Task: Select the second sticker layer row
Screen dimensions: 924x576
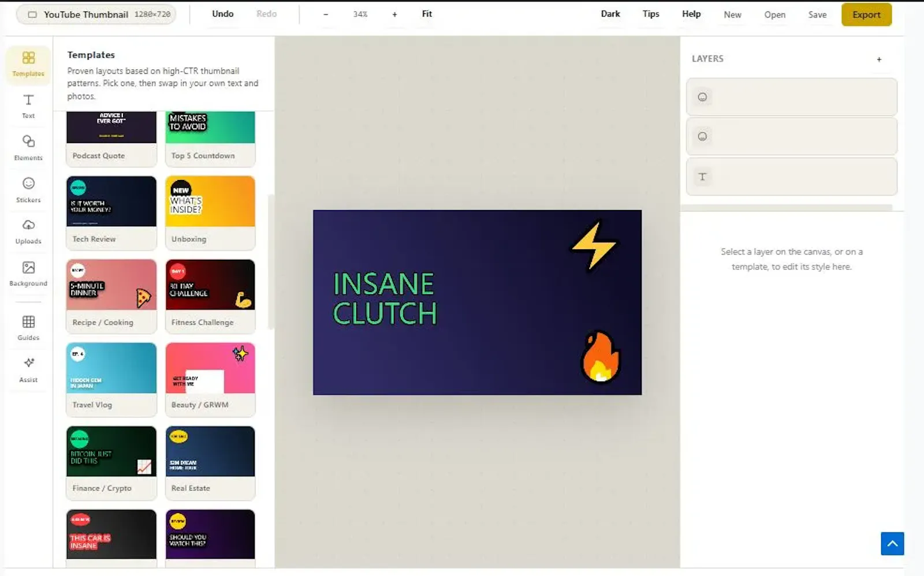Action: (x=791, y=137)
